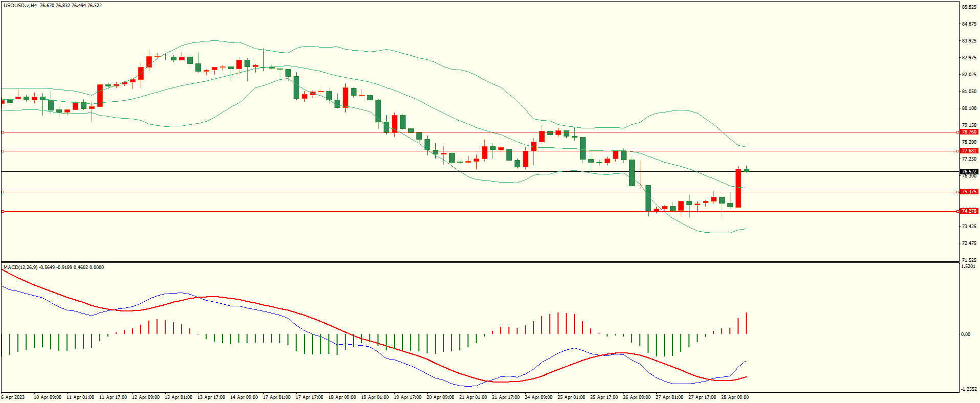Click the 21 Apr 17:00 time label
The width and height of the screenshot is (980, 403).
click(506, 397)
